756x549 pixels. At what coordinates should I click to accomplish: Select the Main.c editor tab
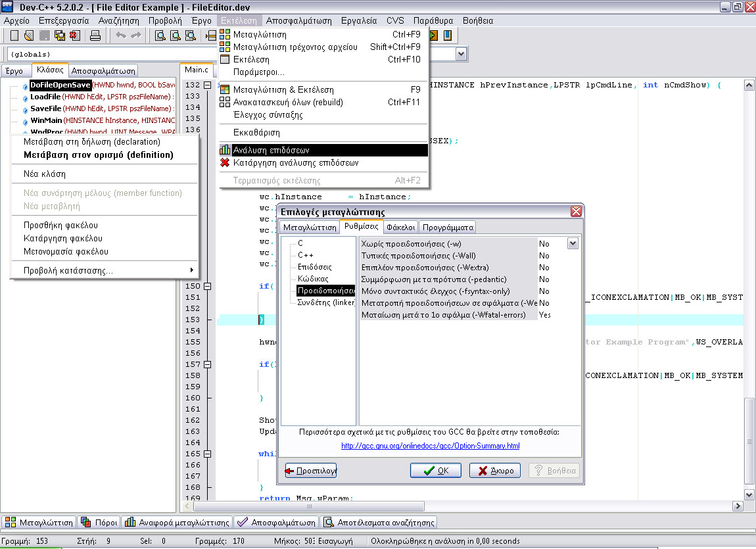coord(197,70)
